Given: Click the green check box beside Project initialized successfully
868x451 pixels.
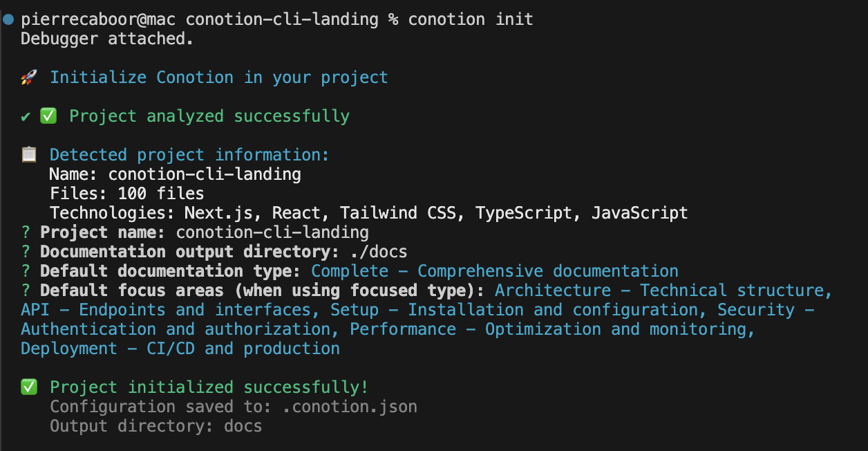Looking at the screenshot, I should pos(29,387).
